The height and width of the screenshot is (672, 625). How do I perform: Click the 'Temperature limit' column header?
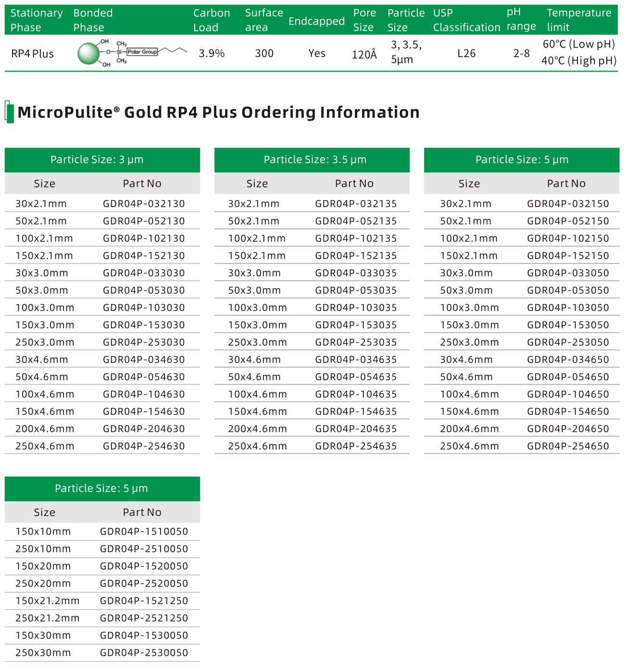coord(579,20)
